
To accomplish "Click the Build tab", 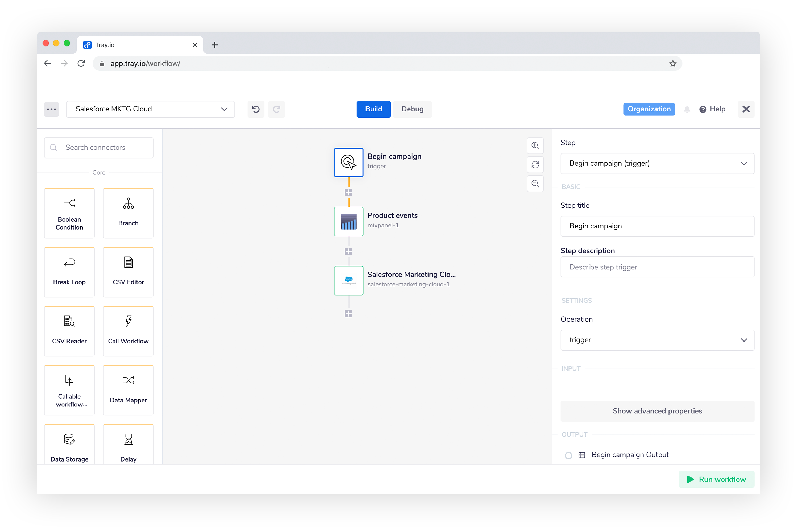I will point(373,109).
